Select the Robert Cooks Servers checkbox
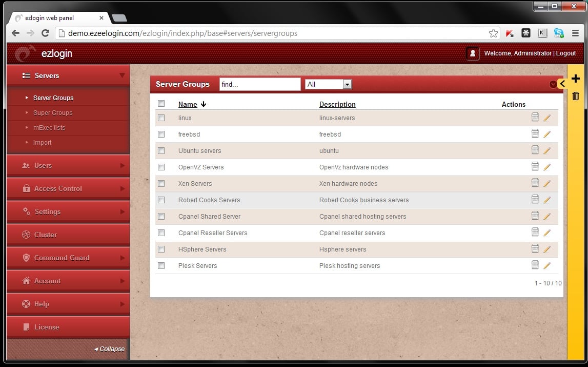This screenshot has height=367, width=588. click(x=161, y=200)
